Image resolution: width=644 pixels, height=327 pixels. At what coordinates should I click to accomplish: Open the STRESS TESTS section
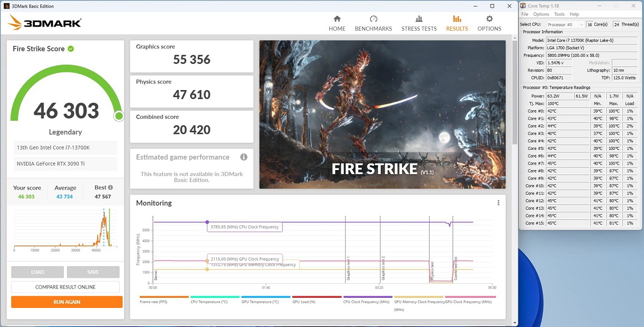(419, 23)
